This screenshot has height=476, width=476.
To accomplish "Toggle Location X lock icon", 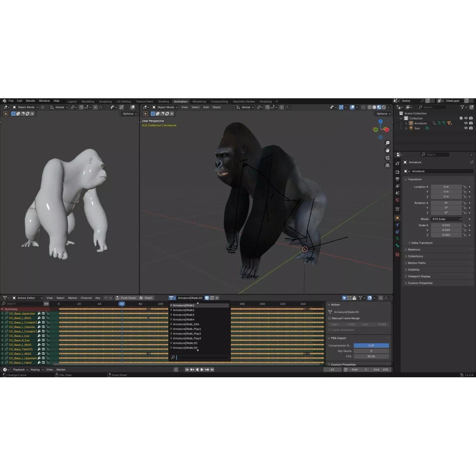I will pyautogui.click(x=465, y=187).
